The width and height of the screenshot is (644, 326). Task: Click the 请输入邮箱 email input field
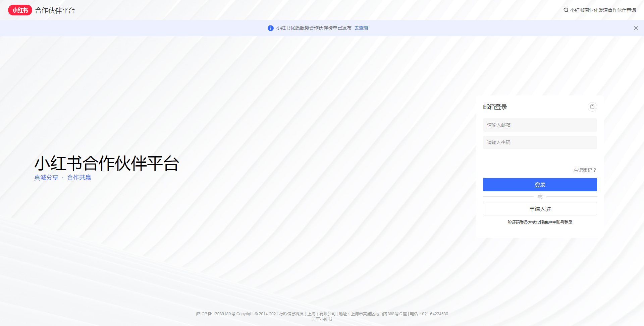pos(540,125)
